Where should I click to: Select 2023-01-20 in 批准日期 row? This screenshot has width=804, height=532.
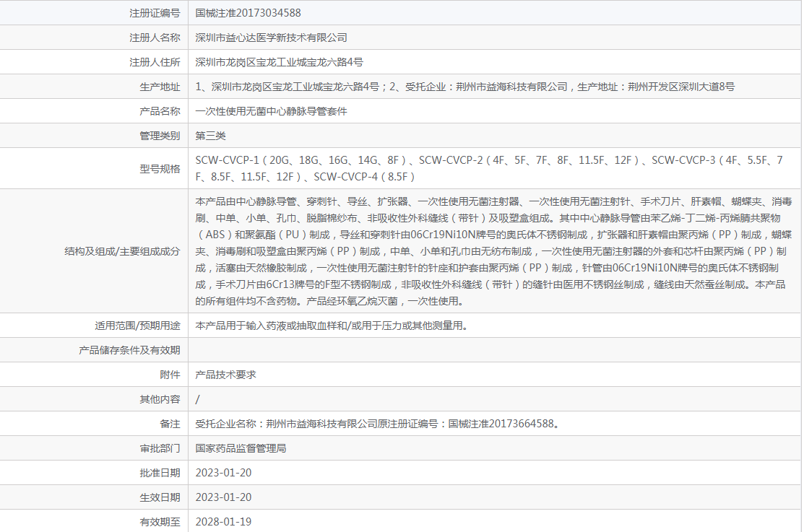(x=223, y=473)
